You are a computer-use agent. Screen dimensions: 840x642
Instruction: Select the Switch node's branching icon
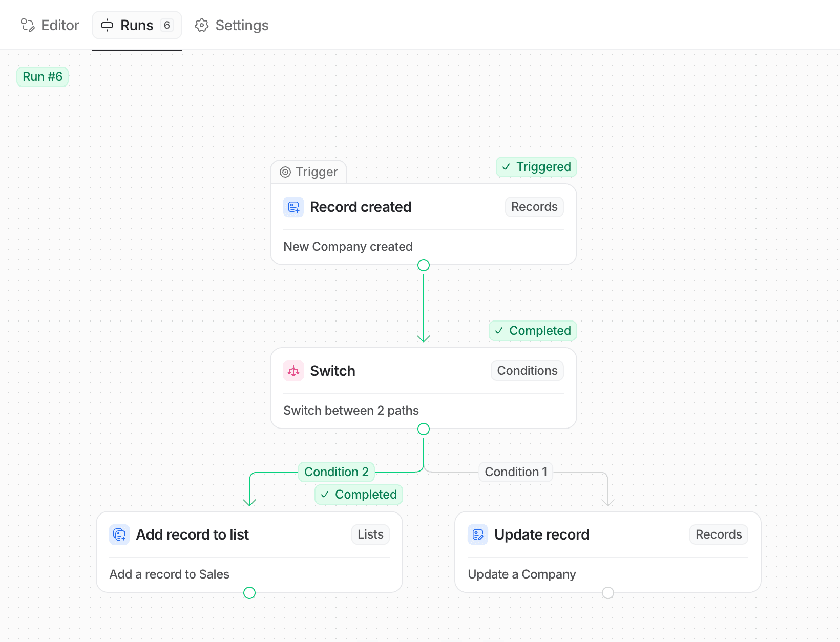tap(293, 371)
